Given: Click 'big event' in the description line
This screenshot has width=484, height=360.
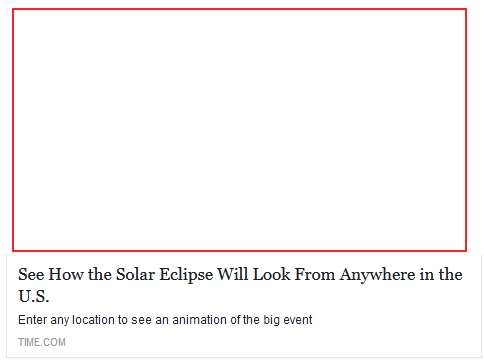Looking at the screenshot, I should [288, 320].
